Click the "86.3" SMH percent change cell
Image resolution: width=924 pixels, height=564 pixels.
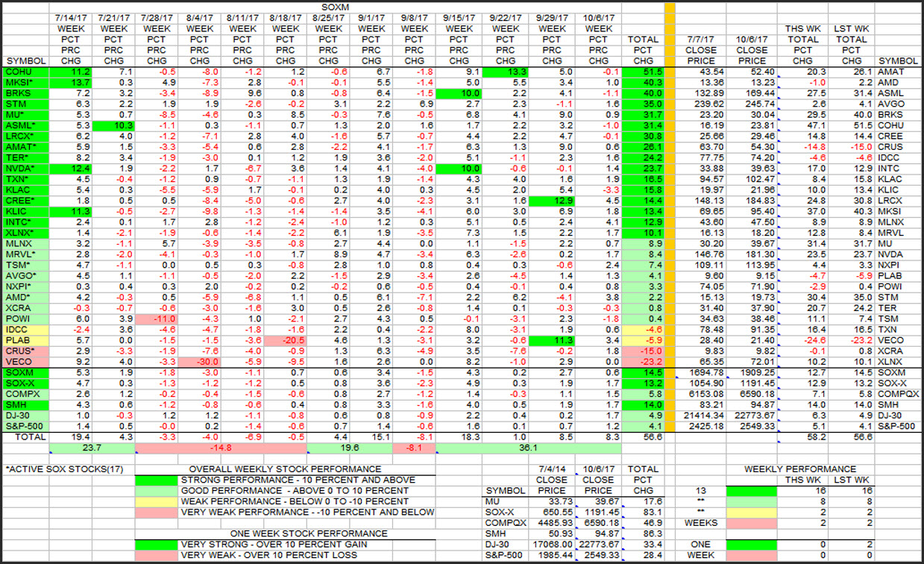tap(643, 533)
